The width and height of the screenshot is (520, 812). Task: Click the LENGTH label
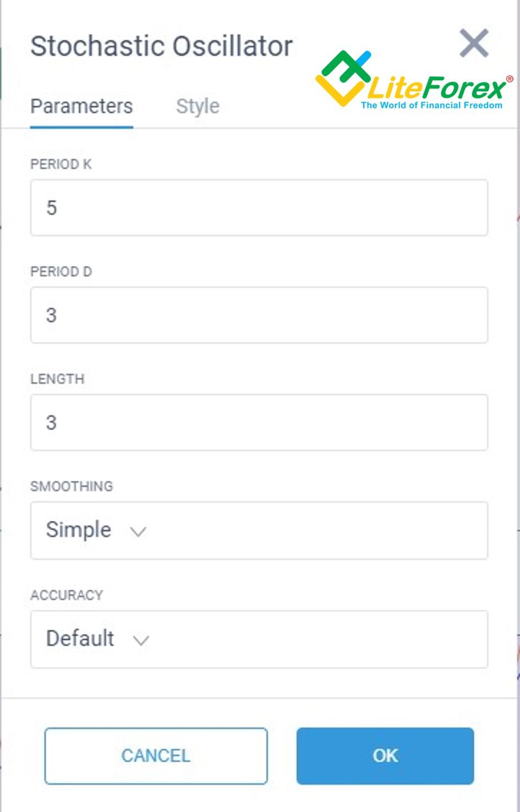click(57, 379)
